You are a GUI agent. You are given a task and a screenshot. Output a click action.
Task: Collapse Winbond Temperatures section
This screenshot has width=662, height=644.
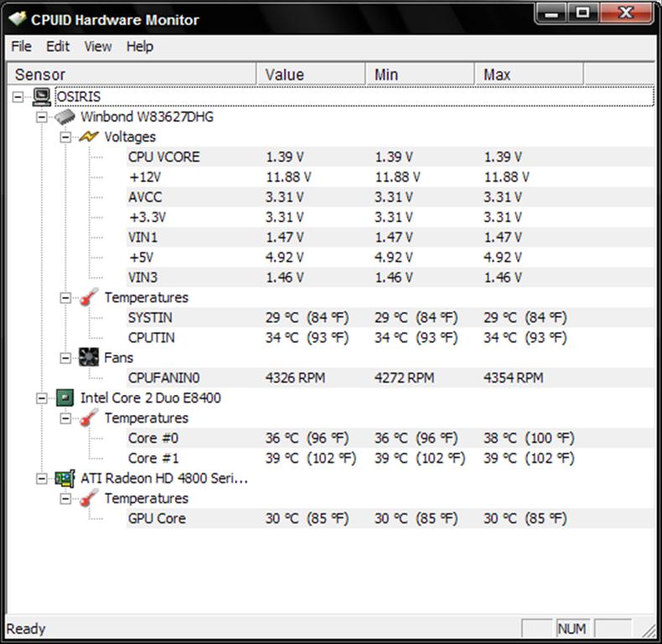click(x=65, y=298)
